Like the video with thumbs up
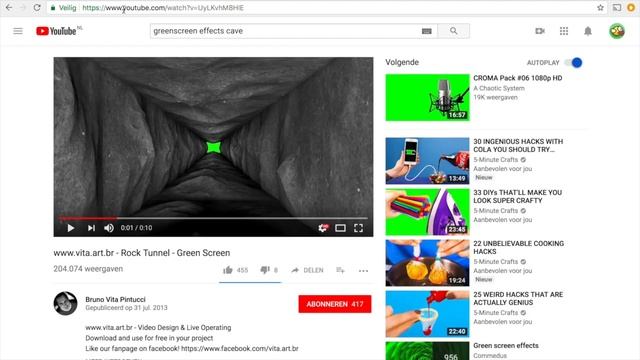 228,270
